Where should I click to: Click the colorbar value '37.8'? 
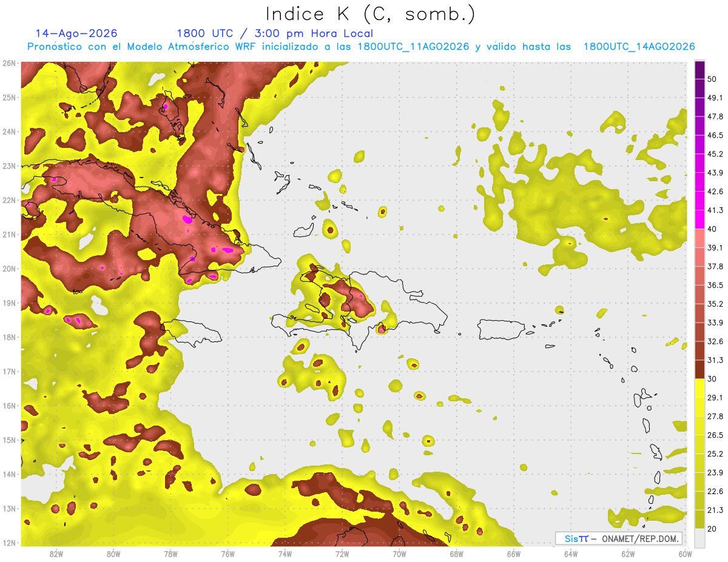point(715,267)
